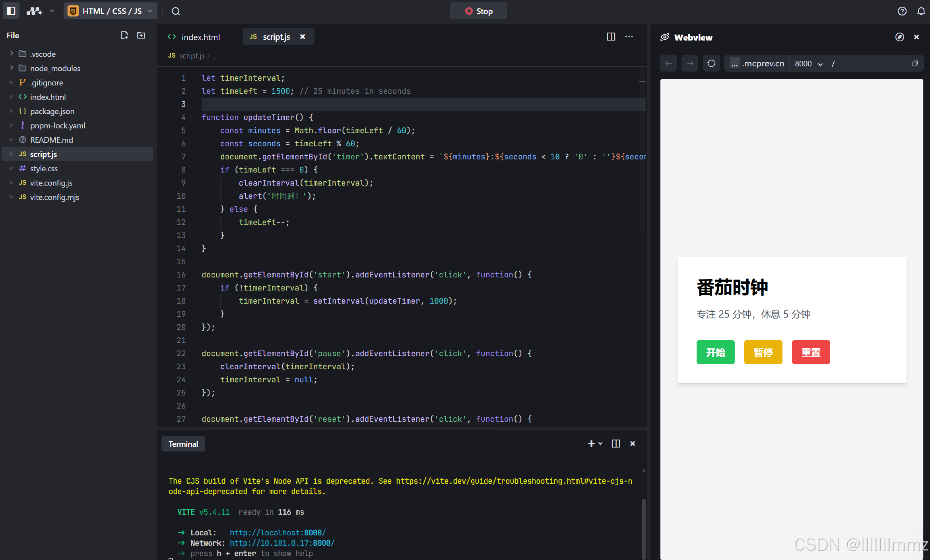
Task: Click the Webview URL path field
Action: click(867, 64)
